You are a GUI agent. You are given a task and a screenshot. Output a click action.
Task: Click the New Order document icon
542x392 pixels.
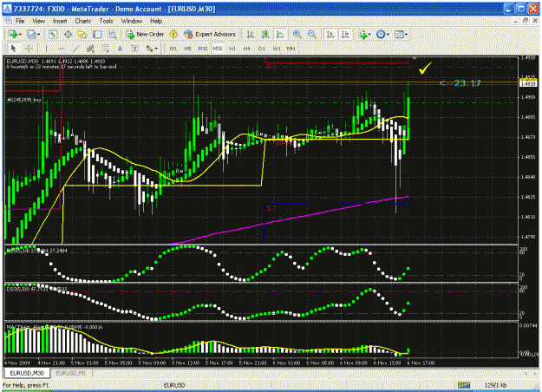pyautogui.click(x=130, y=34)
